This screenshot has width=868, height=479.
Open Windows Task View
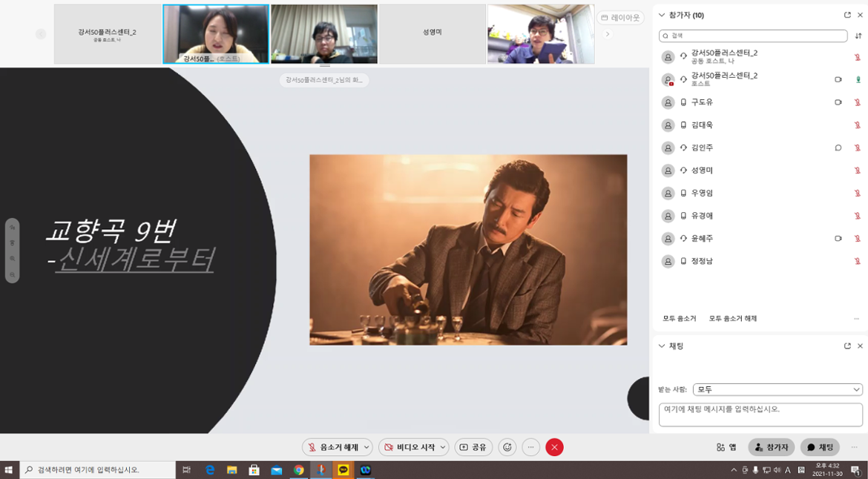[x=186, y=469]
